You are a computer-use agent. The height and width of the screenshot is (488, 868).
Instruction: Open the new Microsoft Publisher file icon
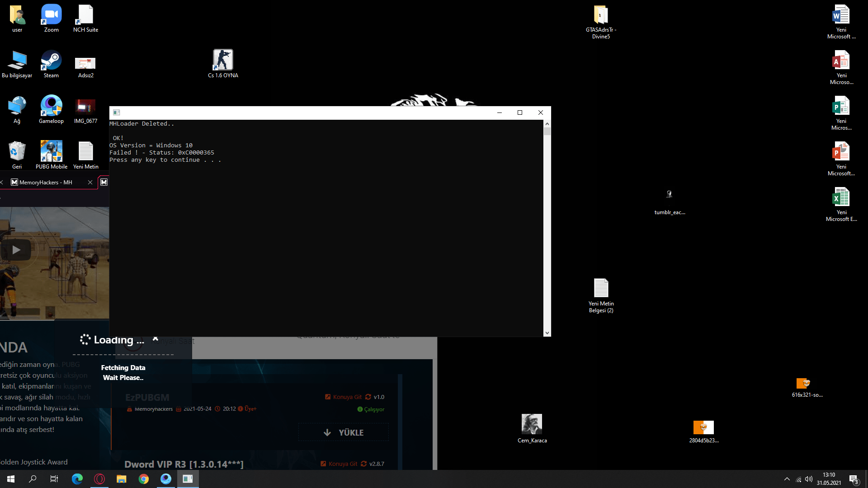point(841,113)
